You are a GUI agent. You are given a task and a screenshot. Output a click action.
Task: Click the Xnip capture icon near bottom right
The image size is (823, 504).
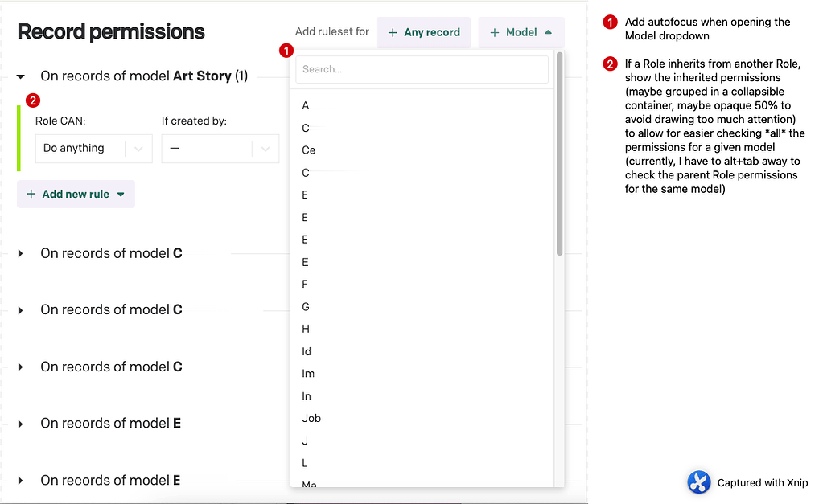coord(699,482)
